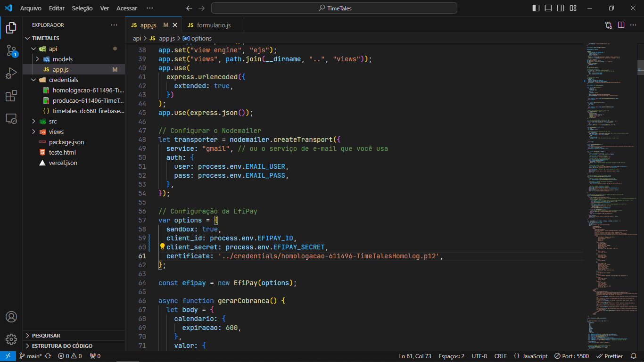The width and height of the screenshot is (644, 362).
Task: Open producao-611496 certificate file
Action: (x=74, y=100)
